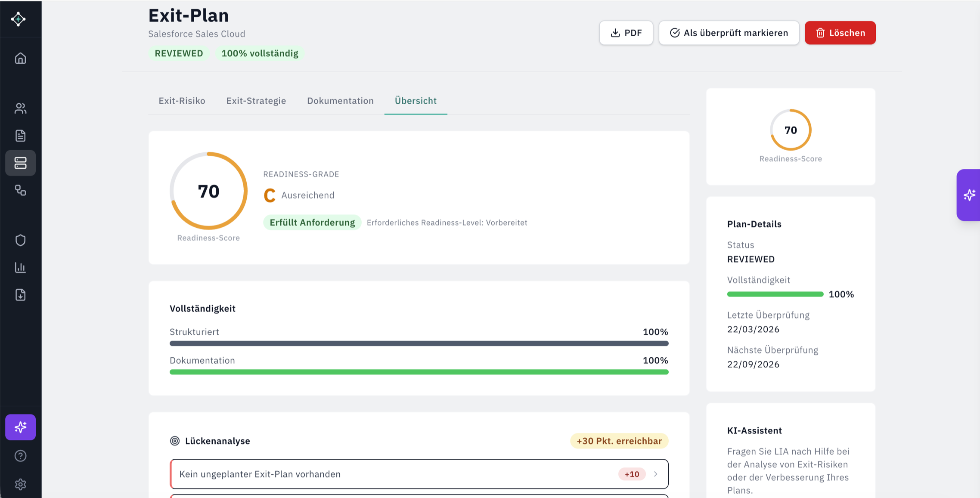Open the bar chart reports icon
Screen dimensions: 980x498
[20, 267]
